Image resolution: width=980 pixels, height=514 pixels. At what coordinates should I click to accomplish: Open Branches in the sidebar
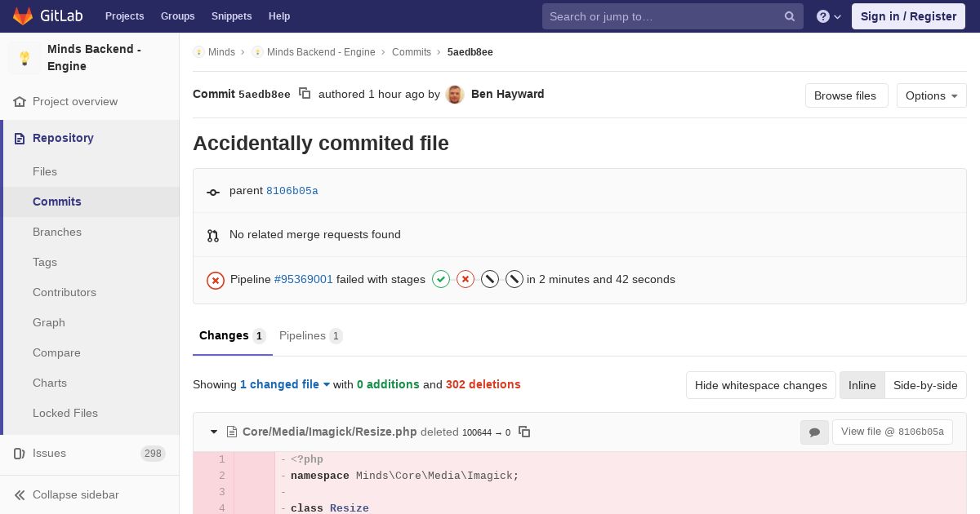click(57, 232)
